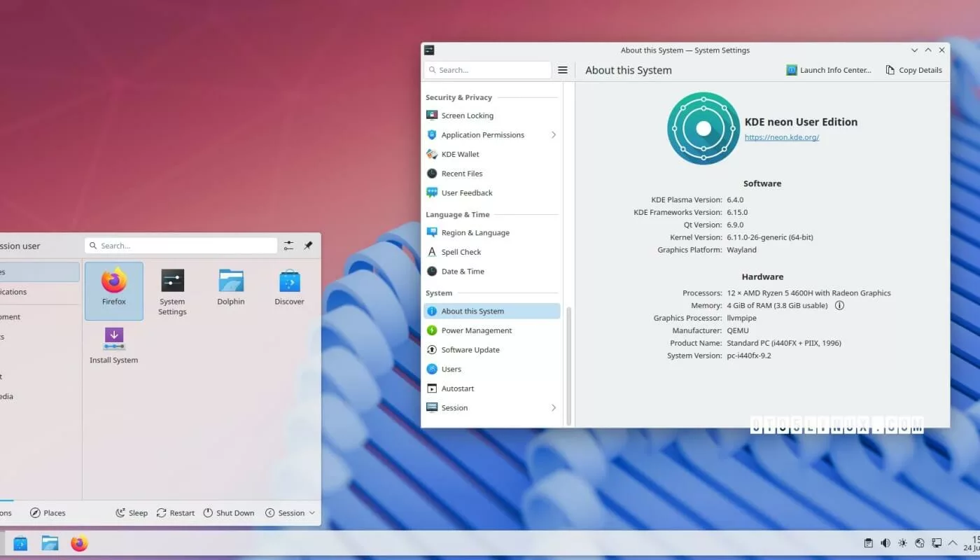This screenshot has height=560, width=980.
Task: Open the volume tray icon
Action: coord(885,543)
